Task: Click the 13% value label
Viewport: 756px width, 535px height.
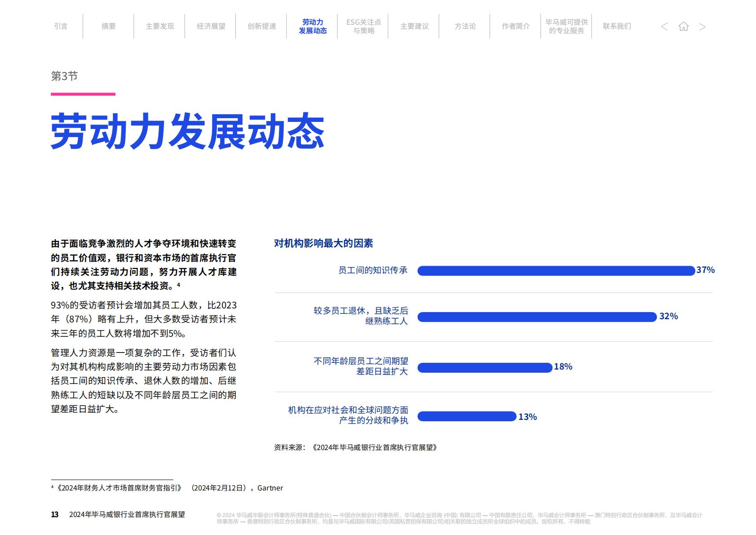Action: click(x=527, y=417)
